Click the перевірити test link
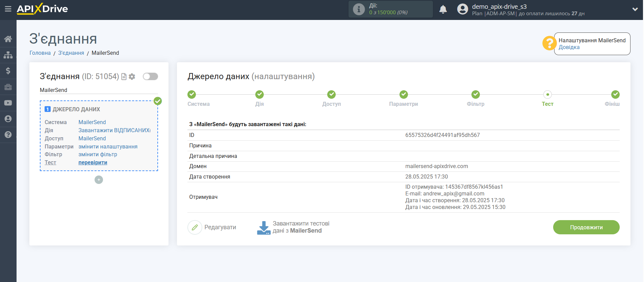This screenshot has height=282, width=644. [93, 162]
